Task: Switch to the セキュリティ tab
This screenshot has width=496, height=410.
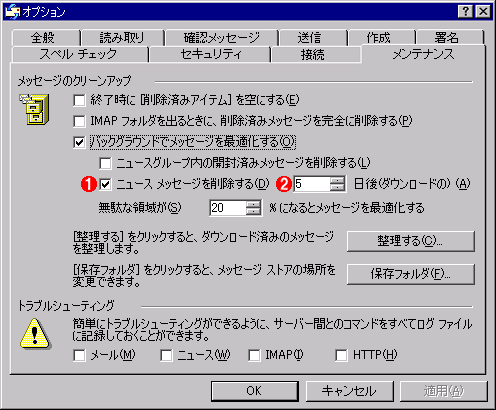Action: 211,54
